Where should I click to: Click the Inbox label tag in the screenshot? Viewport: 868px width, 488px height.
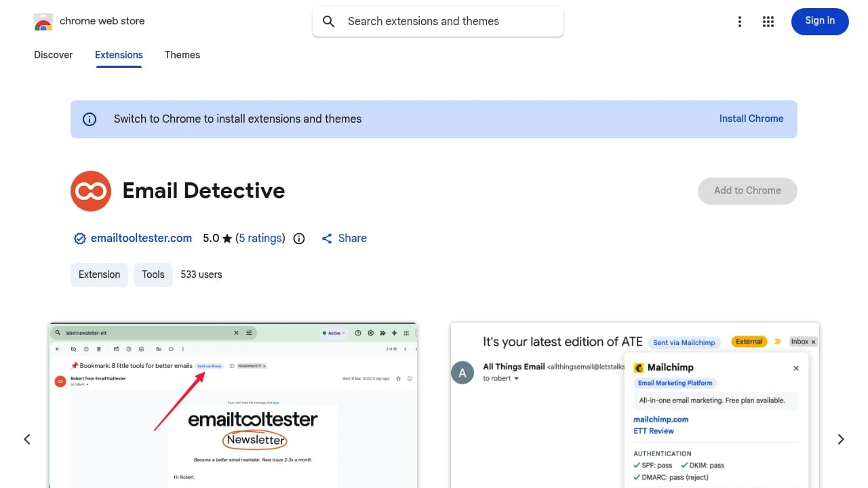803,342
